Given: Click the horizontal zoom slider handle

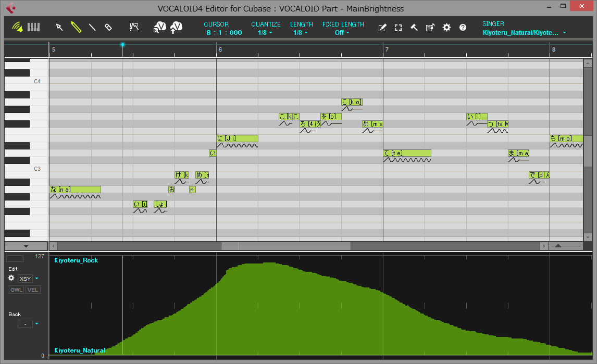Looking at the screenshot, I should pos(558,246).
